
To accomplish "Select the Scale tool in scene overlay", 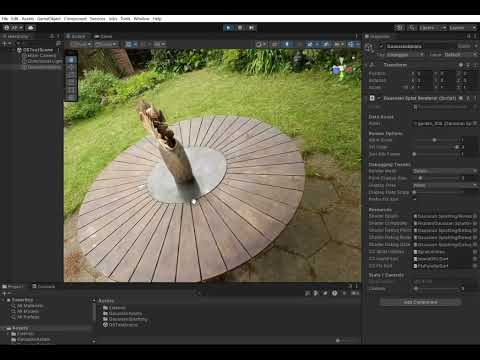I will point(71,82).
